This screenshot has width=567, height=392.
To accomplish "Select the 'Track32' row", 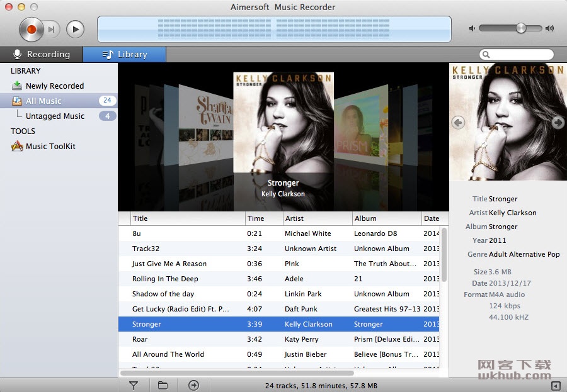I will [x=279, y=249].
